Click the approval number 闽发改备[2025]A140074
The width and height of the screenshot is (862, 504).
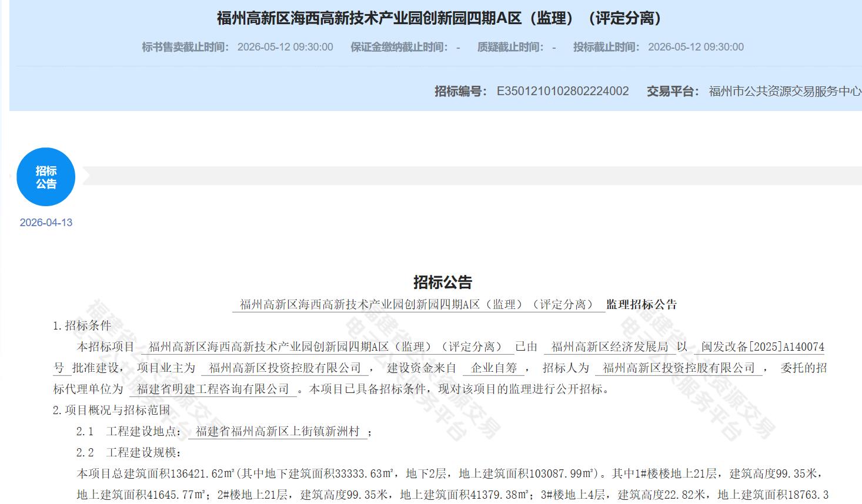[762, 347]
